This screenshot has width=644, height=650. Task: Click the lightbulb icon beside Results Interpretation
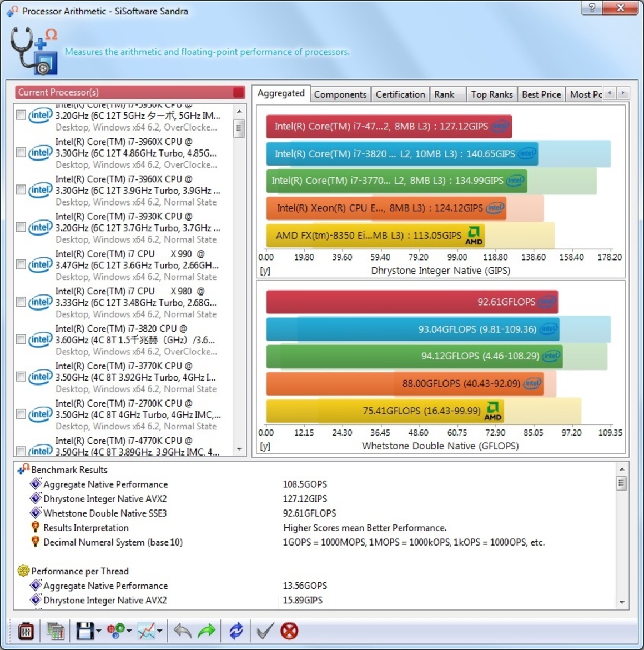pos(35,527)
